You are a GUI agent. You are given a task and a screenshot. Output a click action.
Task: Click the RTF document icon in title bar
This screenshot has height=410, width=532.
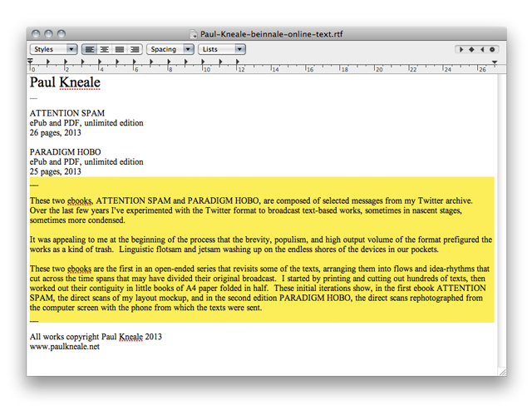pyautogui.click(x=194, y=34)
